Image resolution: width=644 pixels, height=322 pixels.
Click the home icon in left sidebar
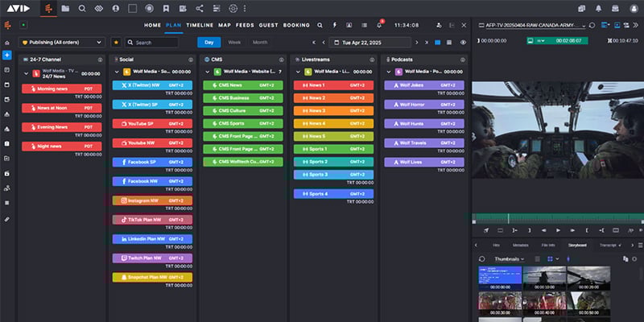click(7, 43)
